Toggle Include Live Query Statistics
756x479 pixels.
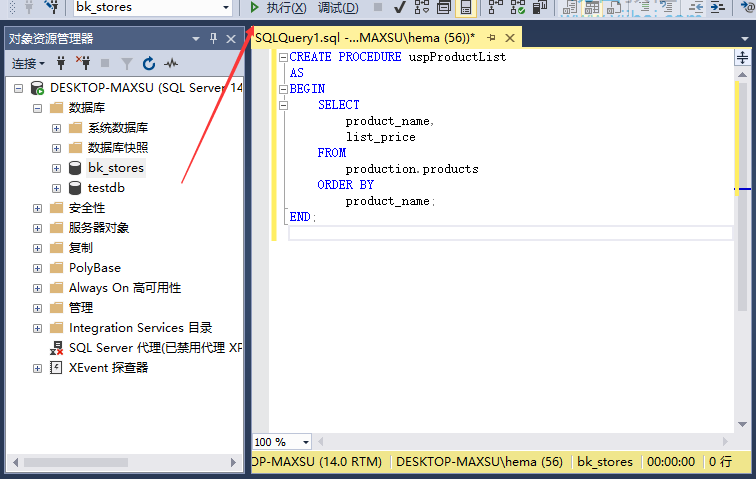click(518, 7)
